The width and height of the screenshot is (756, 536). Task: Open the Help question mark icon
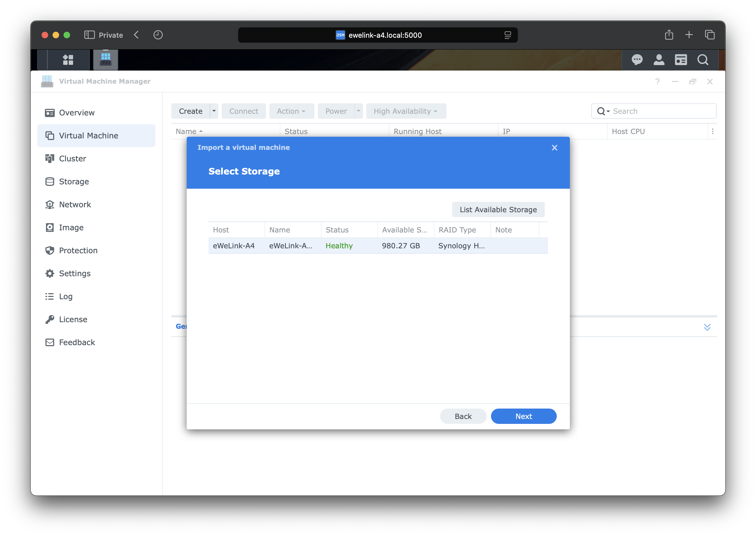(657, 81)
